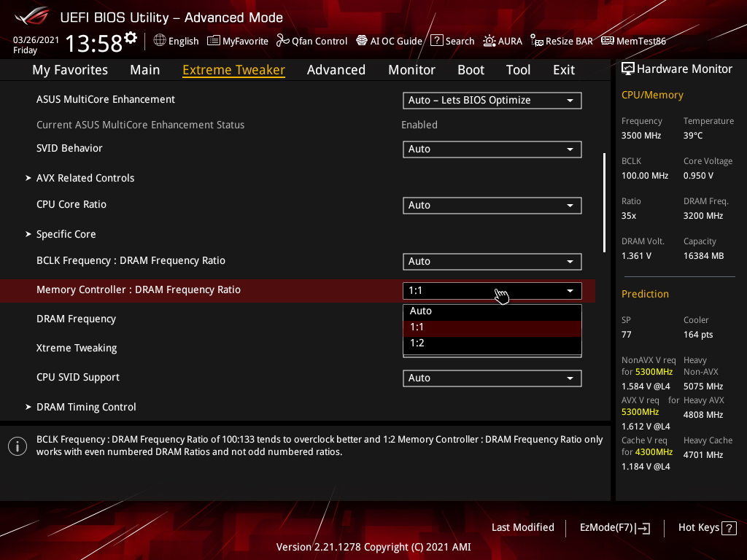Image resolution: width=747 pixels, height=560 pixels.
Task: Click the English language button
Action: coord(176,41)
